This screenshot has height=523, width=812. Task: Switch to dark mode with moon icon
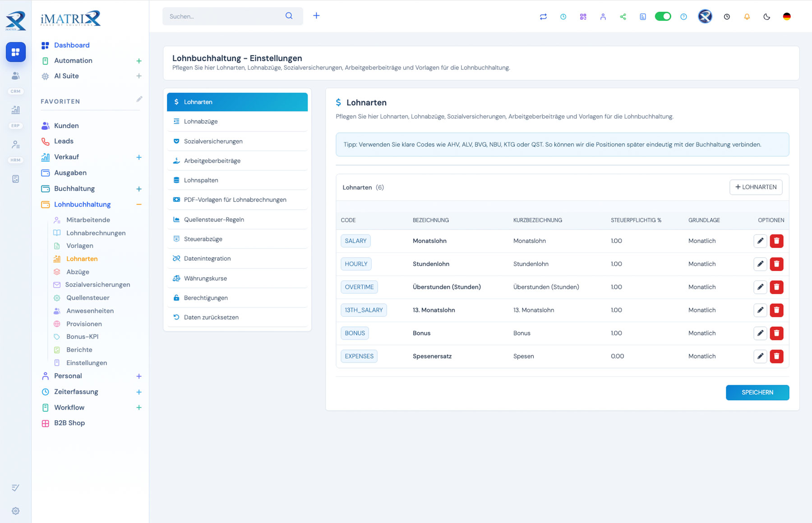coord(766,17)
